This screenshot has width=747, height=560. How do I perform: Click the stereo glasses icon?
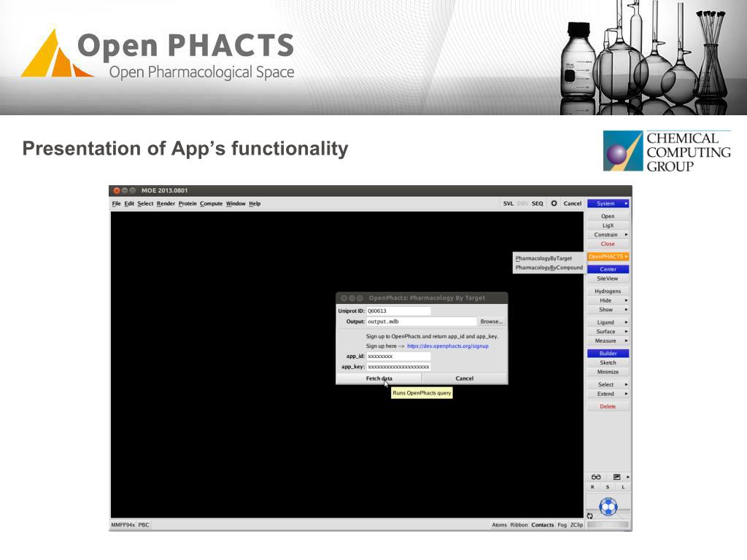point(596,477)
